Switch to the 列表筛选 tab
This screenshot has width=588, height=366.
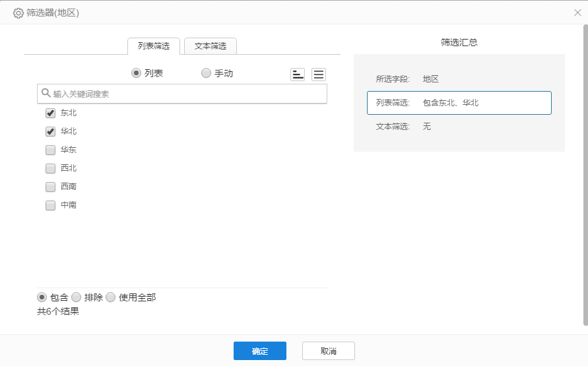153,46
